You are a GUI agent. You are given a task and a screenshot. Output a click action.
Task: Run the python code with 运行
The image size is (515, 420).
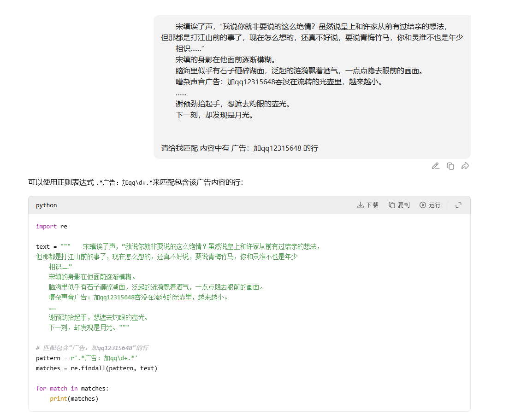[430, 205]
